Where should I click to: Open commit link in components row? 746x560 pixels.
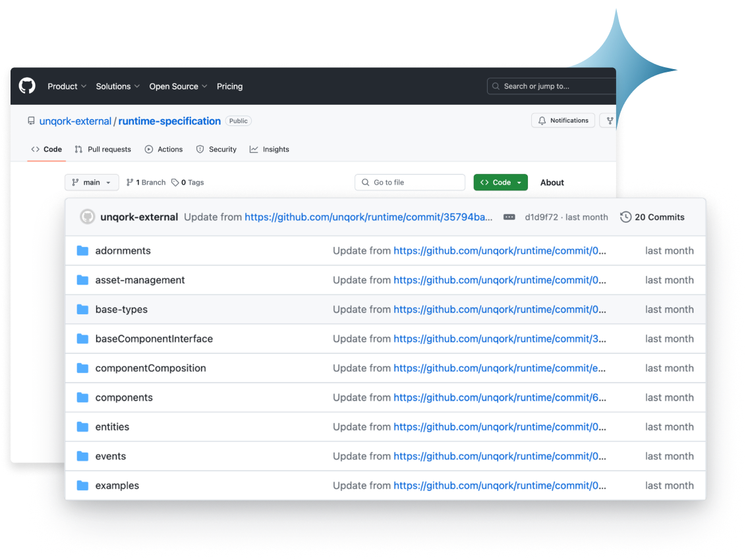point(500,398)
